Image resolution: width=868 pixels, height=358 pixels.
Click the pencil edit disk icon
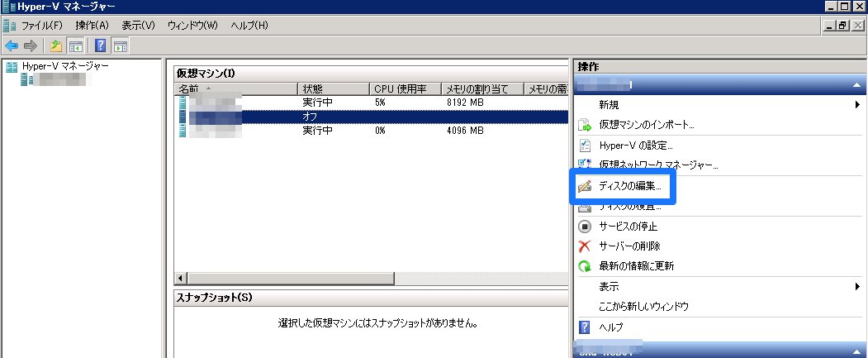tap(585, 186)
